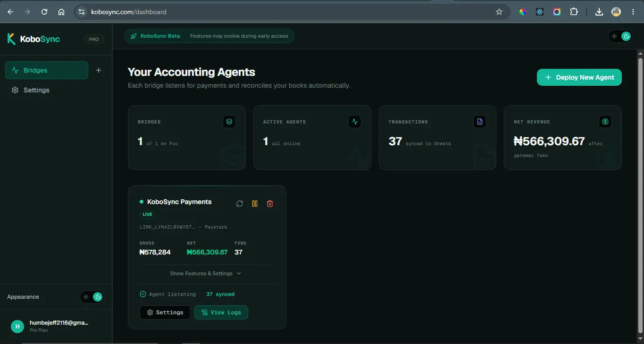The width and height of the screenshot is (644, 344).
Task: Open bridge card Settings button
Action: pyautogui.click(x=165, y=312)
